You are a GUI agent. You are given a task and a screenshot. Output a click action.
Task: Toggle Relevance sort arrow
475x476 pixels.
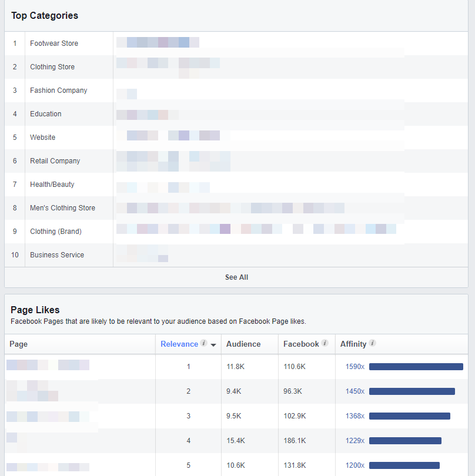click(x=213, y=345)
